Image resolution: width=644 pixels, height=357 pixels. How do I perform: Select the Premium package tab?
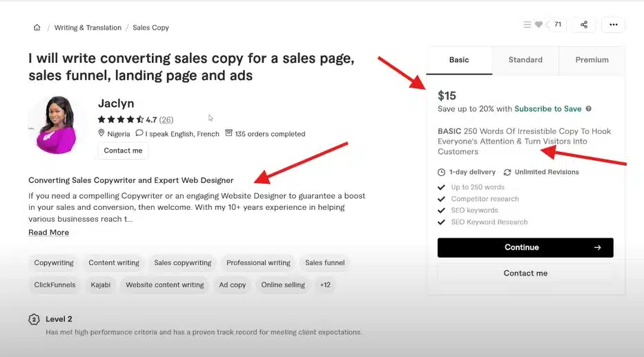[x=592, y=60]
